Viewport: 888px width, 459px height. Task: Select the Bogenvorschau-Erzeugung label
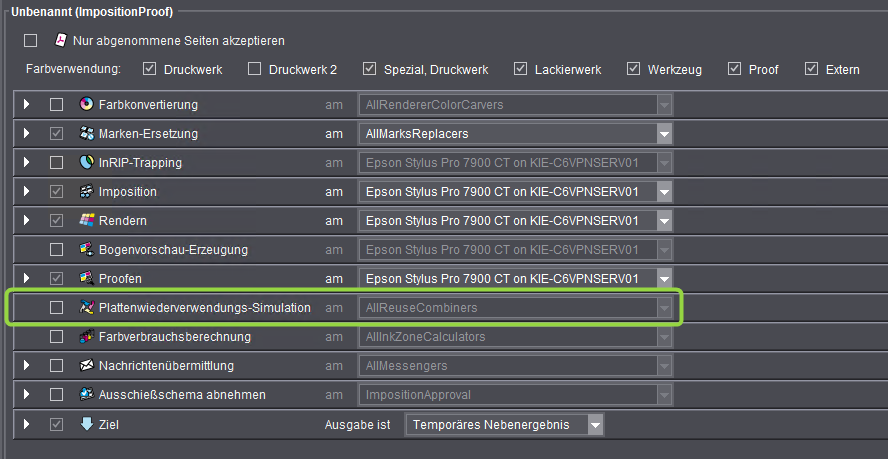point(172,250)
